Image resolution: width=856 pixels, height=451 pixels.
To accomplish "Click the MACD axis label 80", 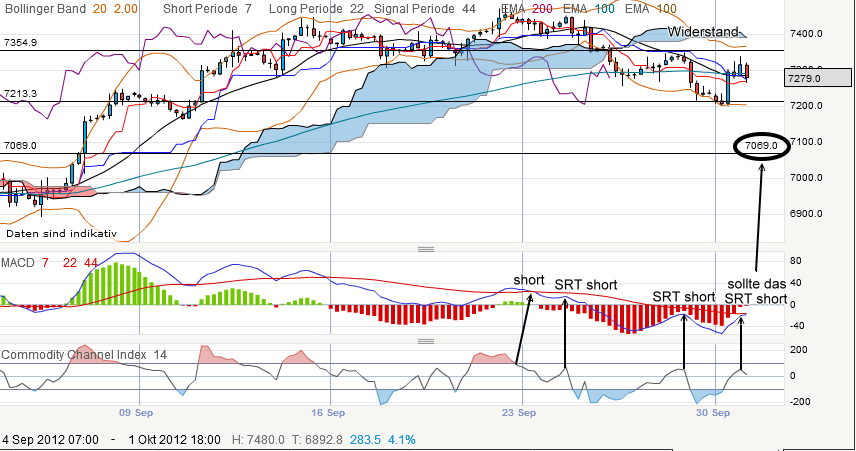I will (795, 260).
